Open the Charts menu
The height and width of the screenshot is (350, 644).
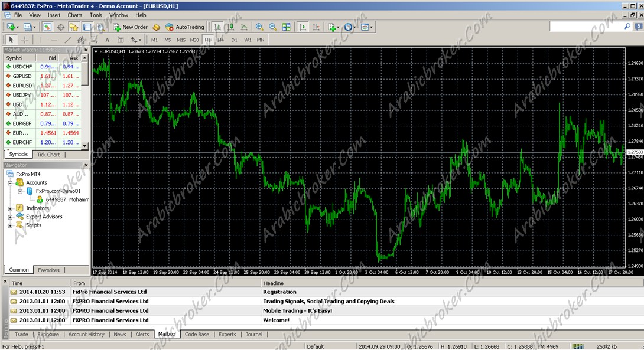click(75, 15)
